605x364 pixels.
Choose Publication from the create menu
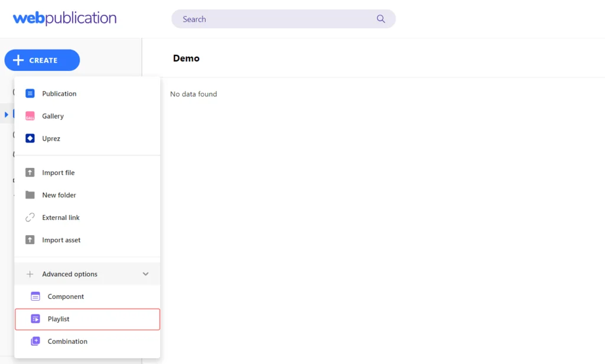pos(87,93)
